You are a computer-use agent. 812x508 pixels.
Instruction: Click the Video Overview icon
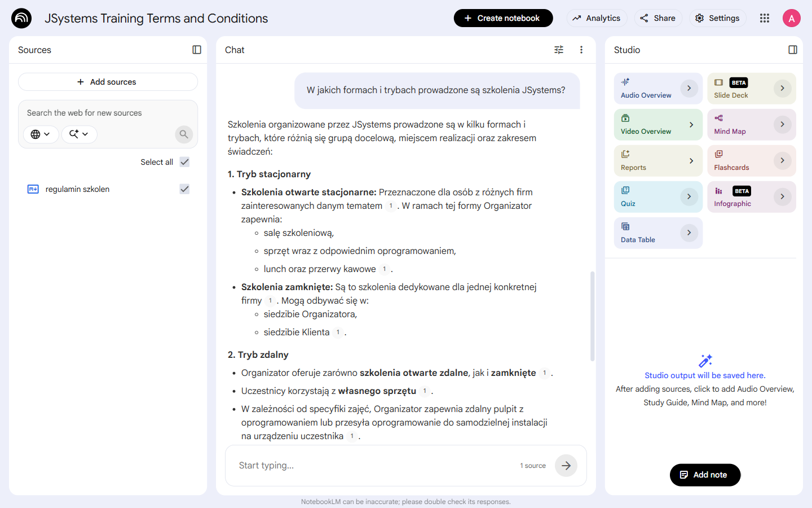click(x=625, y=118)
